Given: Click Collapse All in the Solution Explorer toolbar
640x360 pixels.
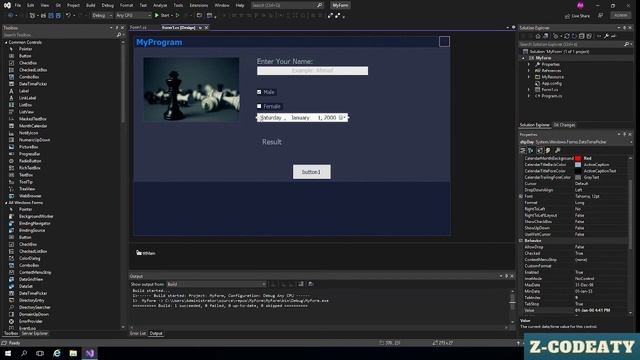Looking at the screenshot, I should [582, 36].
